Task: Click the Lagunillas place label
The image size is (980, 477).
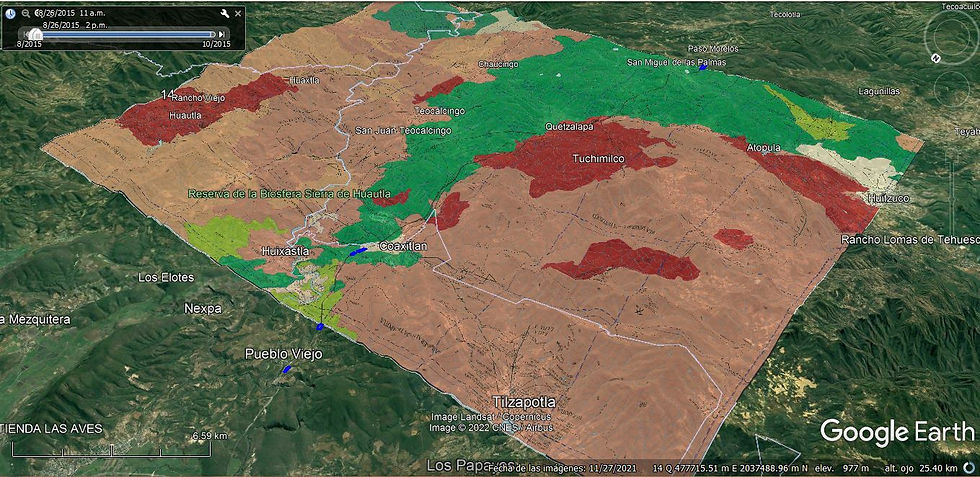Action: (x=879, y=91)
